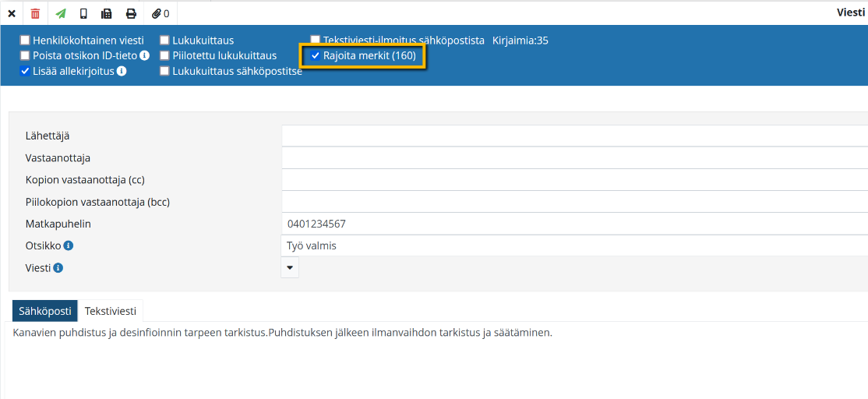Expand the Viesti template dropdown arrow
The image size is (868, 399).
[290, 267]
